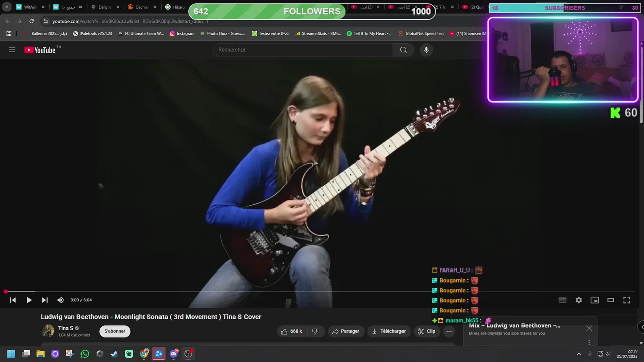Viewport: 644px width, 362px height.
Task: Open the browser tab search dropdown
Action: coord(7,7)
